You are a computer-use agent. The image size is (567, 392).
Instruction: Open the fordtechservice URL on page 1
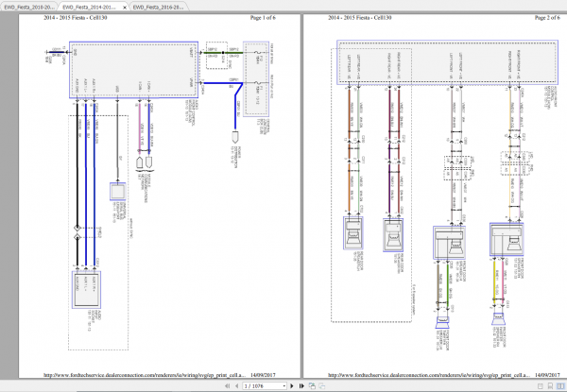145,375
